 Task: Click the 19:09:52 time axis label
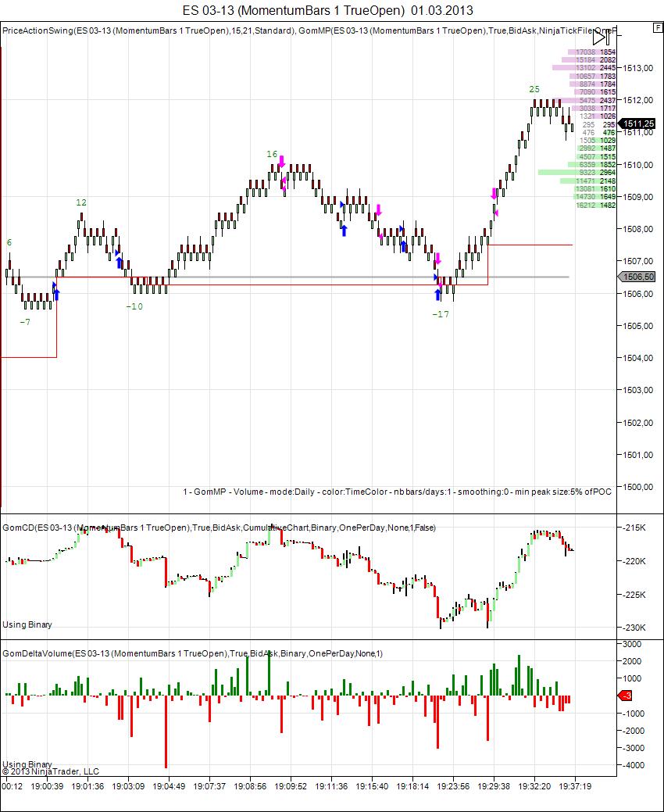click(291, 786)
